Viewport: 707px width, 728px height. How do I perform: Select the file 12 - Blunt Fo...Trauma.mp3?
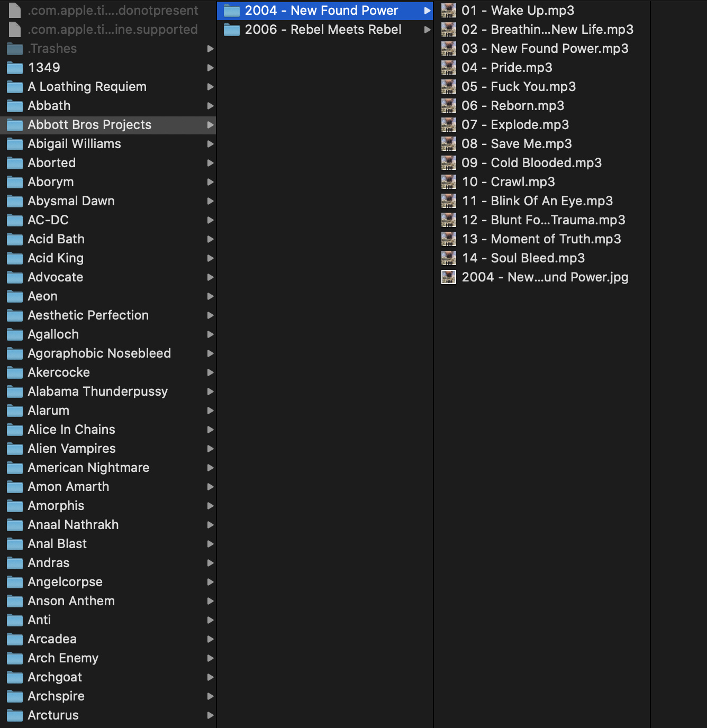[542, 220]
